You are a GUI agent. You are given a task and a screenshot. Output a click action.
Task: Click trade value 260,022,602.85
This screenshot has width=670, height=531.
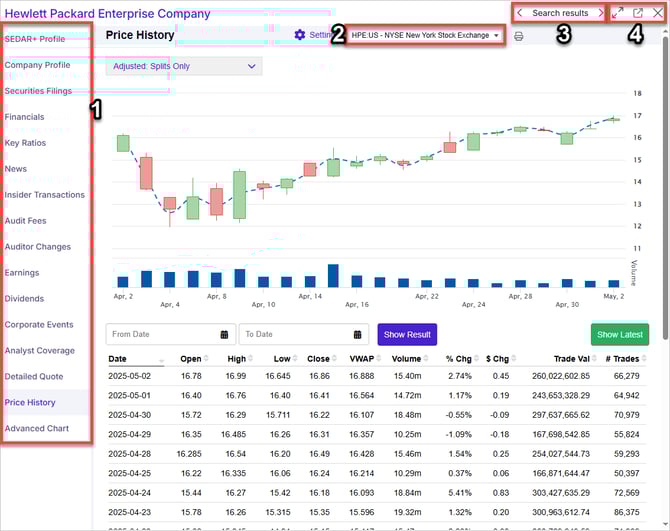point(561,376)
